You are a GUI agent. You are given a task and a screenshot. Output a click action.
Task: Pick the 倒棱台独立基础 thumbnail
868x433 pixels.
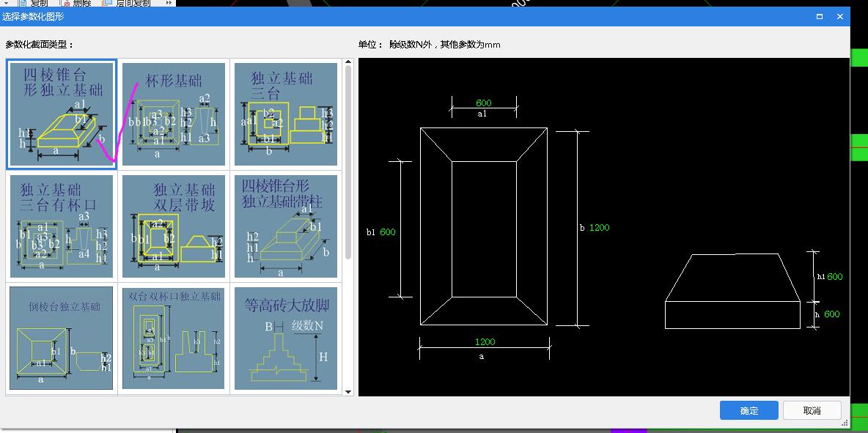(x=62, y=338)
